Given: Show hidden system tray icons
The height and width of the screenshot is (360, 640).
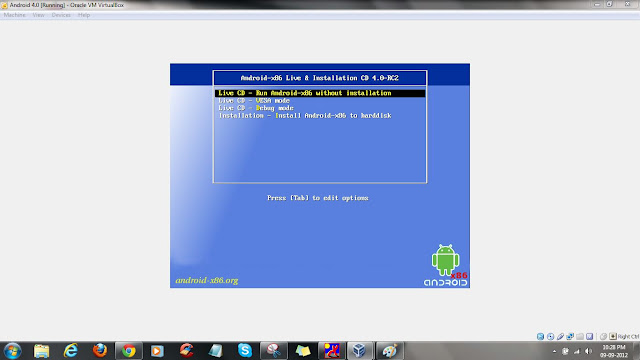Looking at the screenshot, I should pyautogui.click(x=554, y=351).
